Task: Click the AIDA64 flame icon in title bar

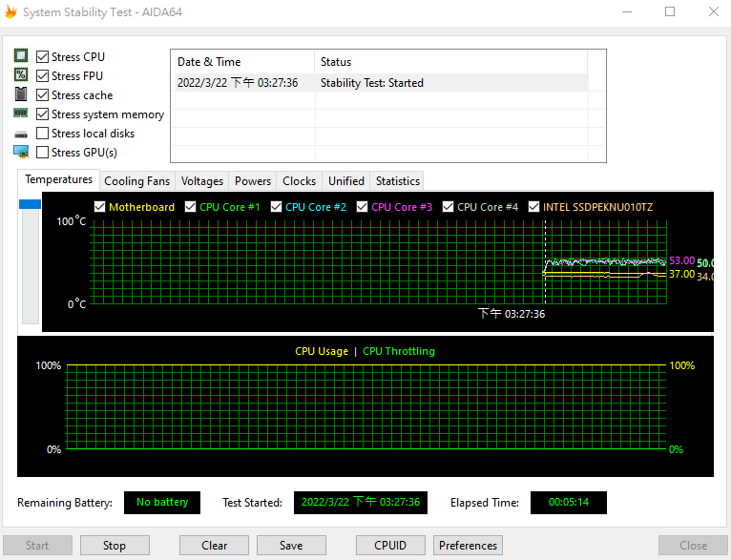Action: coord(11,11)
